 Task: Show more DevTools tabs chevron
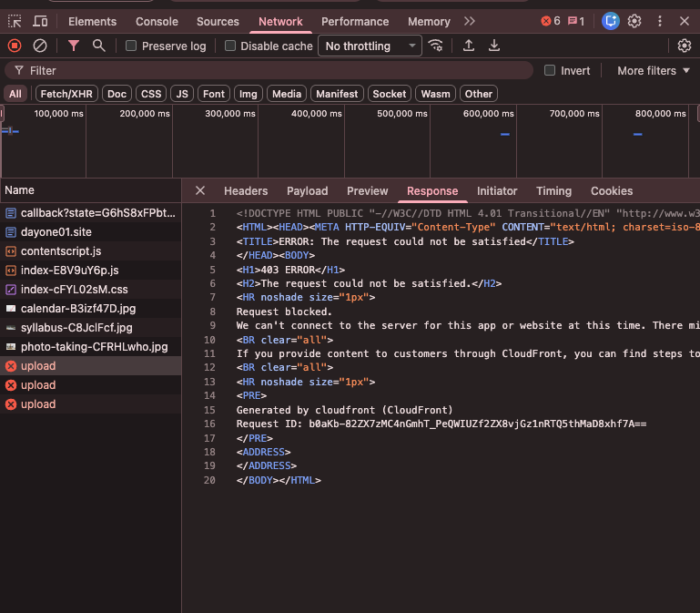tap(470, 21)
